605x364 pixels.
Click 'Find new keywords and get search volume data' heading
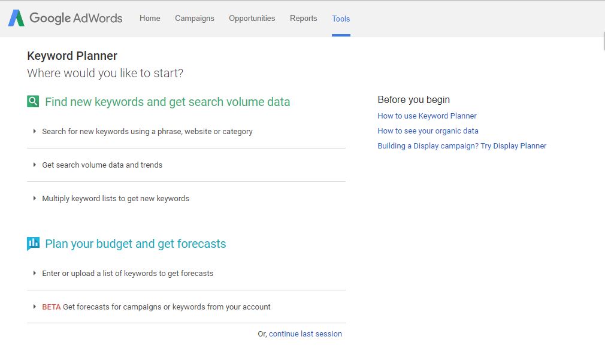168,102
